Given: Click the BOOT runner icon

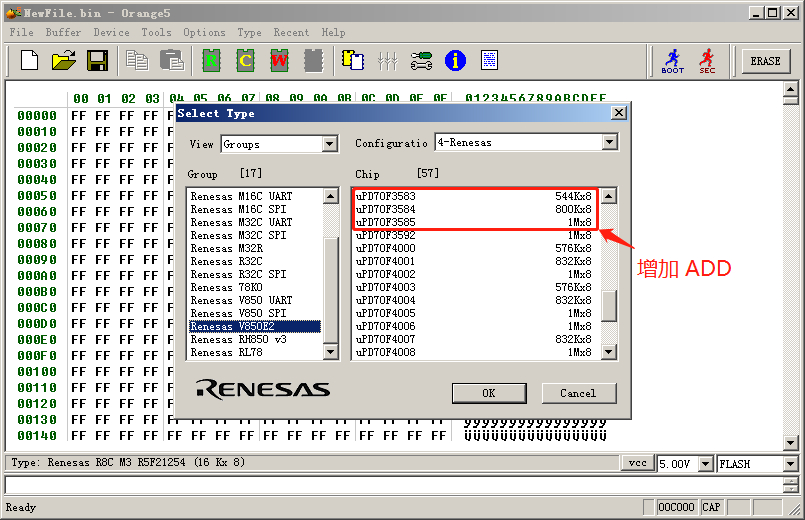Looking at the screenshot, I should pos(673,61).
